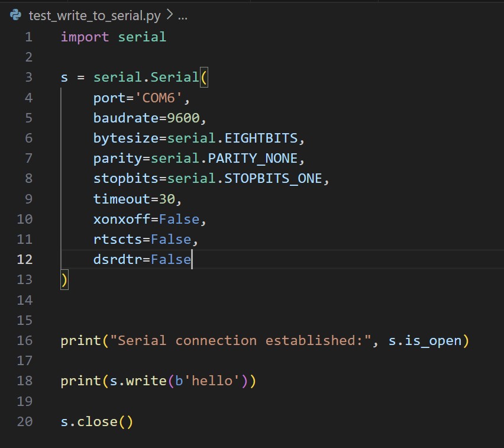Select line number 1 in gutter
Image resolution: width=504 pixels, height=448 pixels.
click(29, 37)
